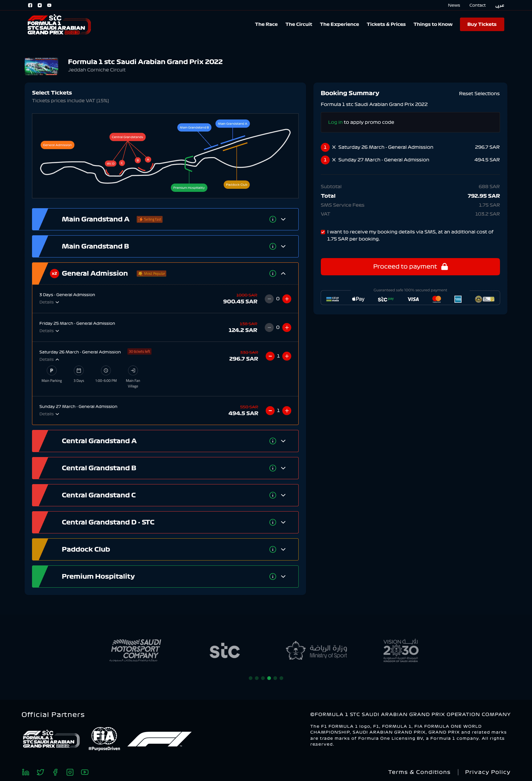Click the Main Parking detail icon
Viewport: 532px width, 781px height.
pyautogui.click(x=51, y=370)
